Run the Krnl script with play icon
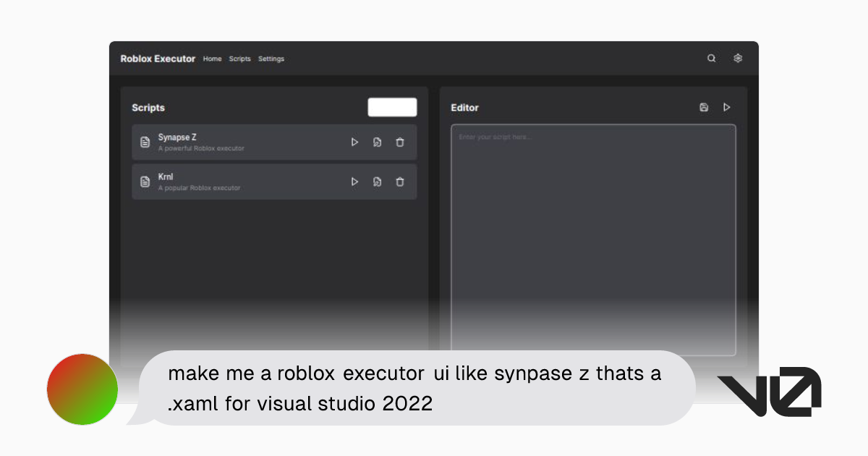Screen dimensions: 868x456 [354, 182]
